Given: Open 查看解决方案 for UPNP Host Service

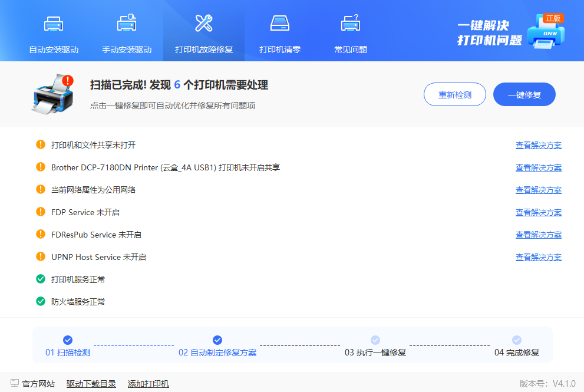Looking at the screenshot, I should pos(538,257).
